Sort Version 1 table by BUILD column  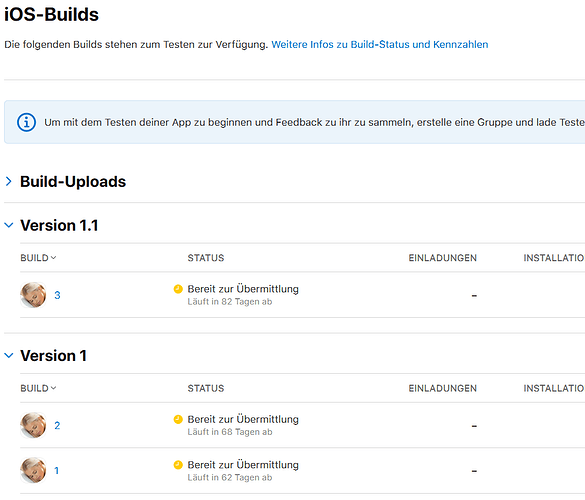click(38, 388)
